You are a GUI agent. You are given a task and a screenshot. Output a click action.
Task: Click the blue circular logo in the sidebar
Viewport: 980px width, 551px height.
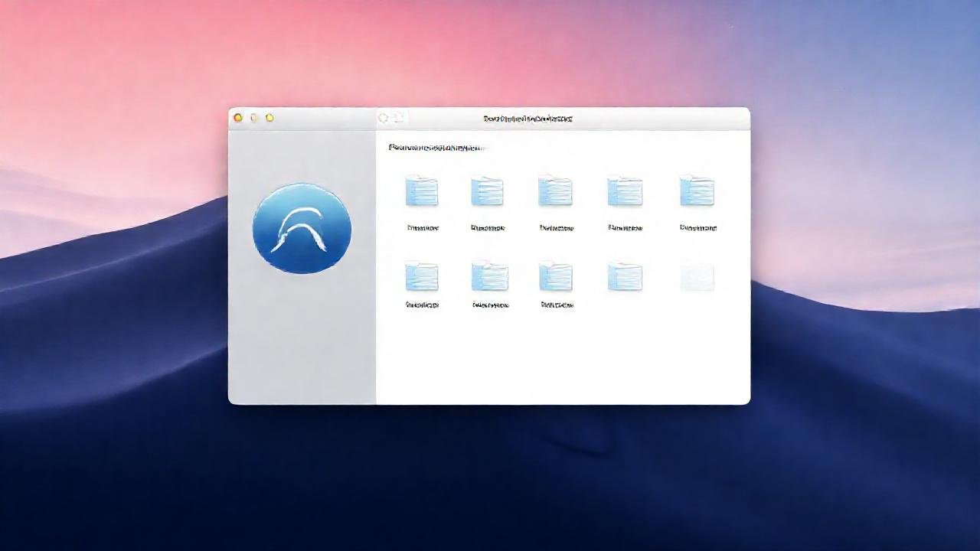pyautogui.click(x=302, y=228)
